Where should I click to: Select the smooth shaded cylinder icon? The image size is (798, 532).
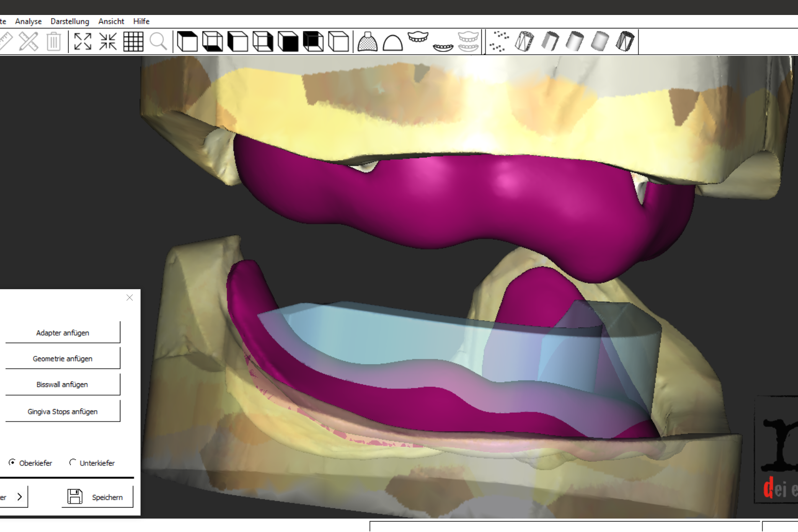point(575,41)
